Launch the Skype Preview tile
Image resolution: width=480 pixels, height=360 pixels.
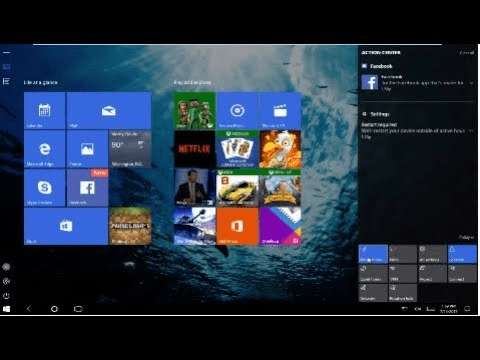tap(45, 188)
